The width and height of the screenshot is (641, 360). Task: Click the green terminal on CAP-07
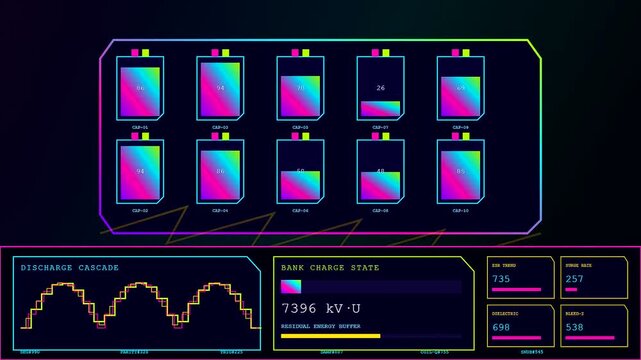pos(386,53)
